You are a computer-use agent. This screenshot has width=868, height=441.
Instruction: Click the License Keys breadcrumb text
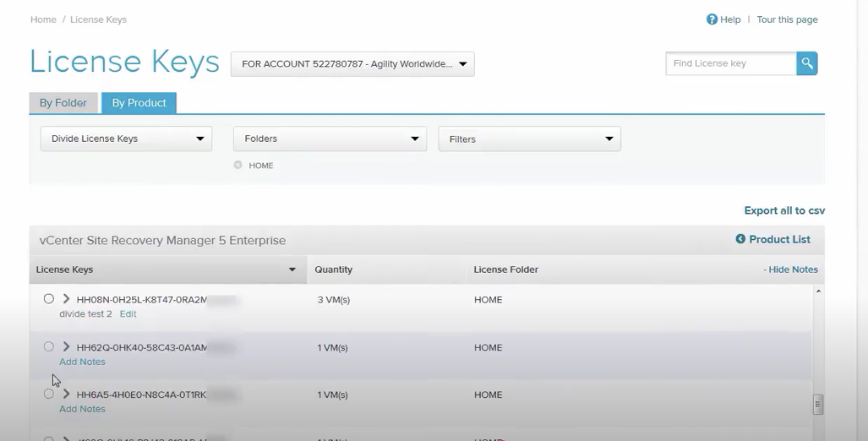tap(98, 19)
